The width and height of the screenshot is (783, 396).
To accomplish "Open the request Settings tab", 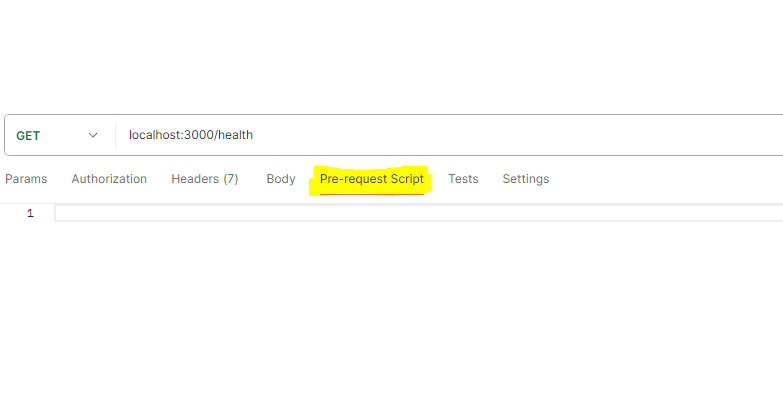I will click(525, 179).
